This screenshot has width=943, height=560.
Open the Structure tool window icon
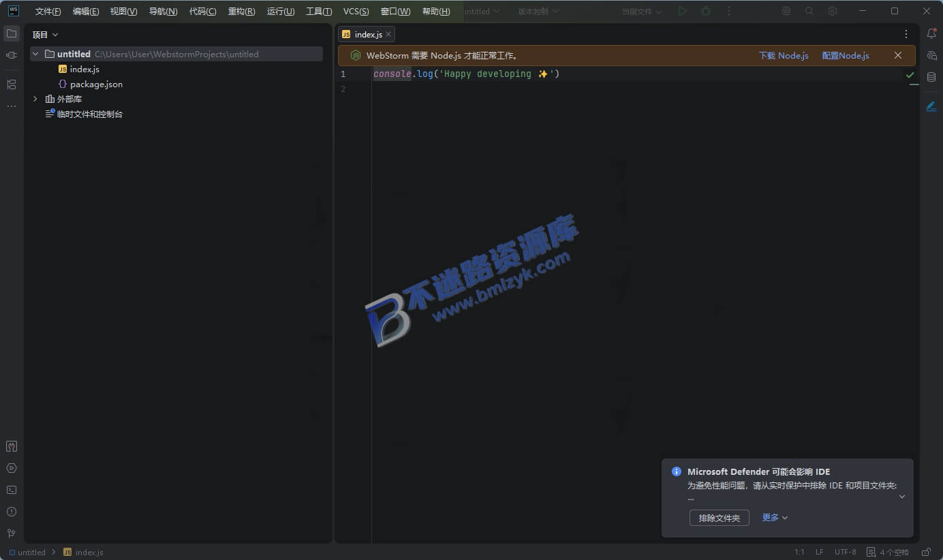coord(12,84)
